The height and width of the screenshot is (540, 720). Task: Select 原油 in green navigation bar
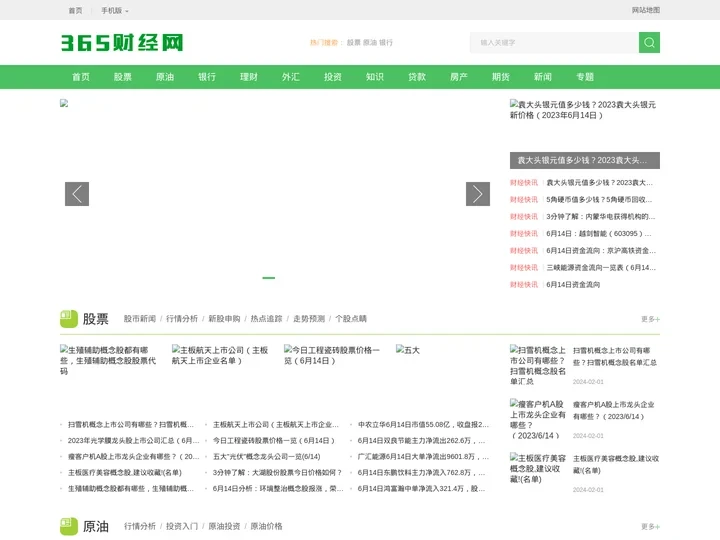(x=165, y=77)
